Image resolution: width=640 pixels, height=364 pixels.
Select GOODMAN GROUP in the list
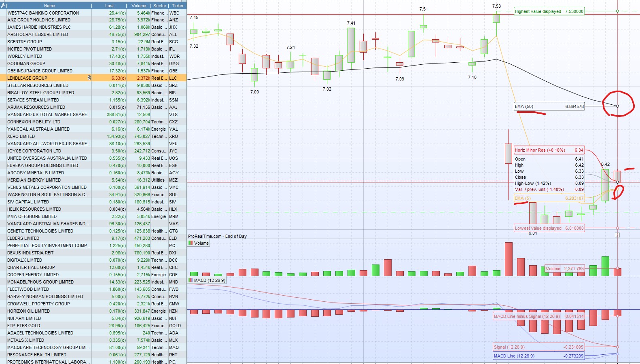pyautogui.click(x=93, y=63)
